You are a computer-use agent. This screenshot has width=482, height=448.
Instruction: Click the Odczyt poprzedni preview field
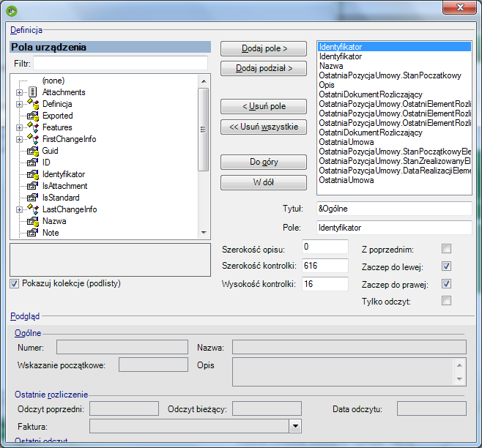pyautogui.click(x=125, y=408)
